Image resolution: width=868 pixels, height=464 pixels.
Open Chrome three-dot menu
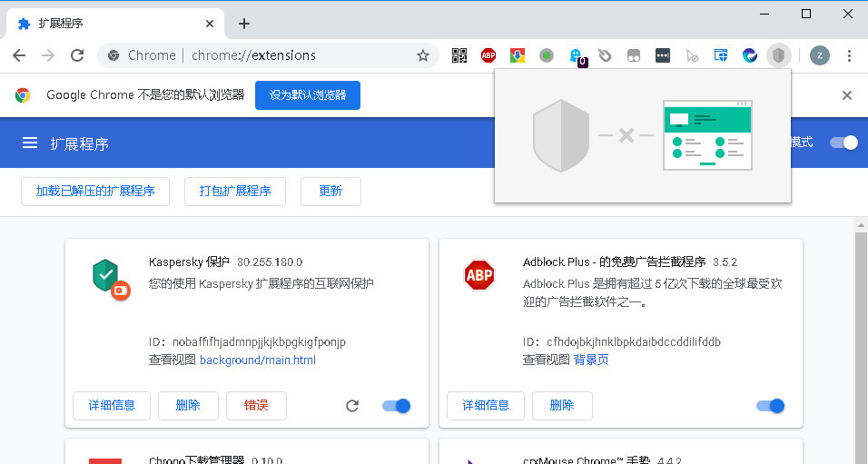[849, 55]
